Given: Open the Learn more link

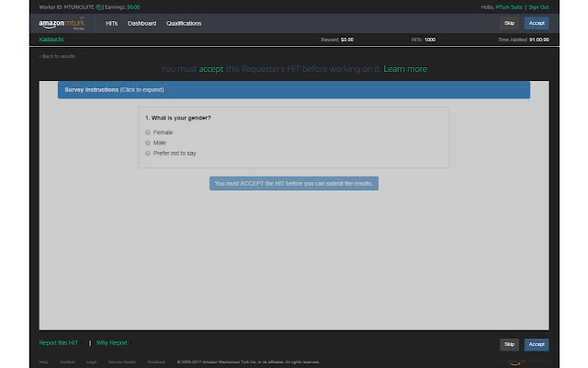Looking at the screenshot, I should 405,69.
